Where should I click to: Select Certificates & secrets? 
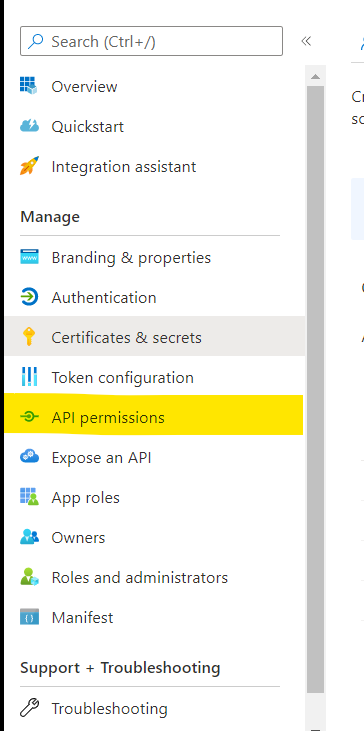pyautogui.click(x=154, y=337)
